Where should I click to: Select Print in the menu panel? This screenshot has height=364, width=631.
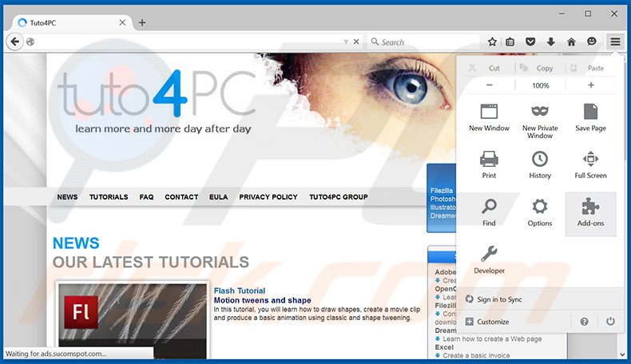(489, 164)
